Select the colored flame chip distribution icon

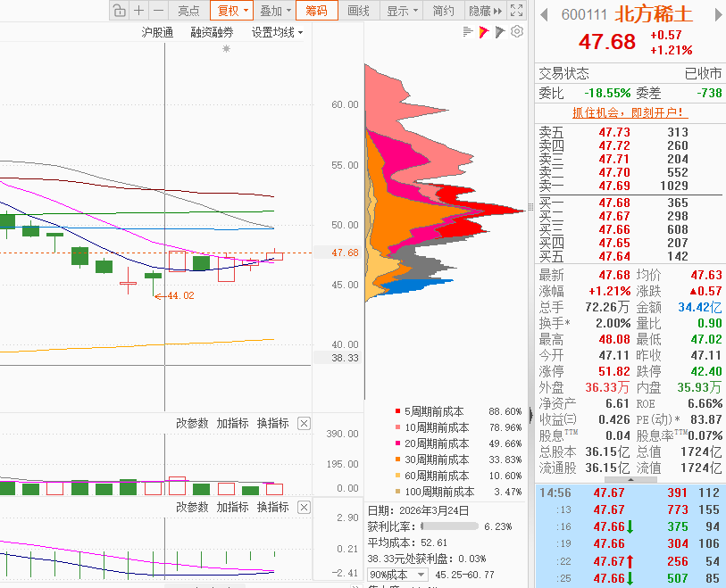(x=483, y=32)
